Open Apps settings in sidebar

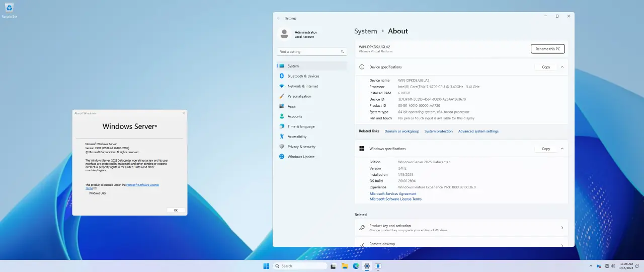(x=311, y=106)
